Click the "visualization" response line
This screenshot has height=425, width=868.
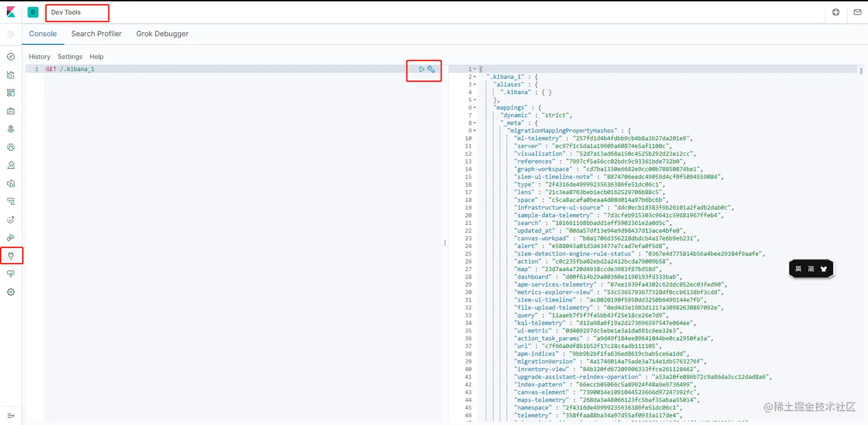605,154
